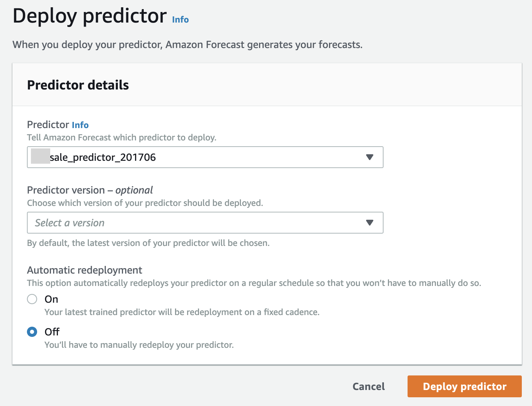Enable the On radio for automatic redeployment
The width and height of the screenshot is (532, 406).
click(x=32, y=299)
